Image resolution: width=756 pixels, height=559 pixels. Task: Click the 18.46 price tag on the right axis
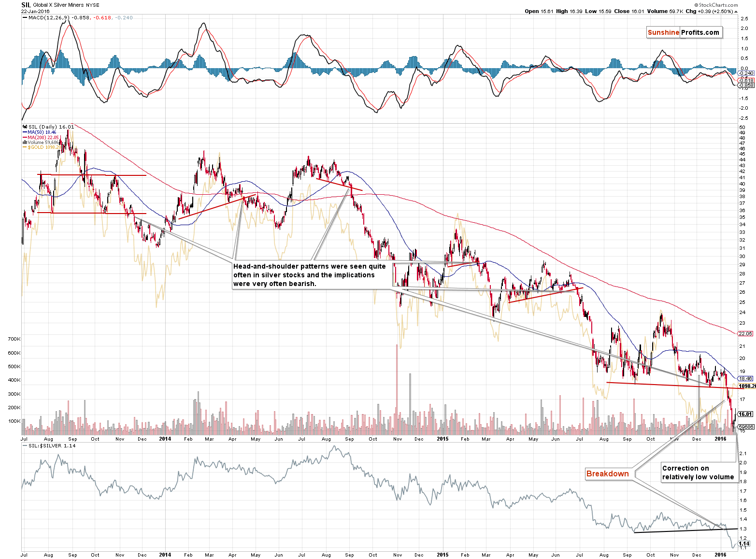745,378
